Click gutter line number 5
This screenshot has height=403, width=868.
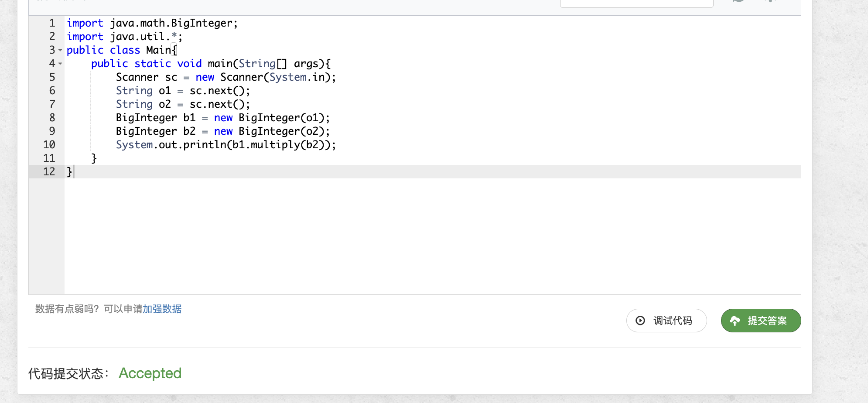click(x=52, y=77)
